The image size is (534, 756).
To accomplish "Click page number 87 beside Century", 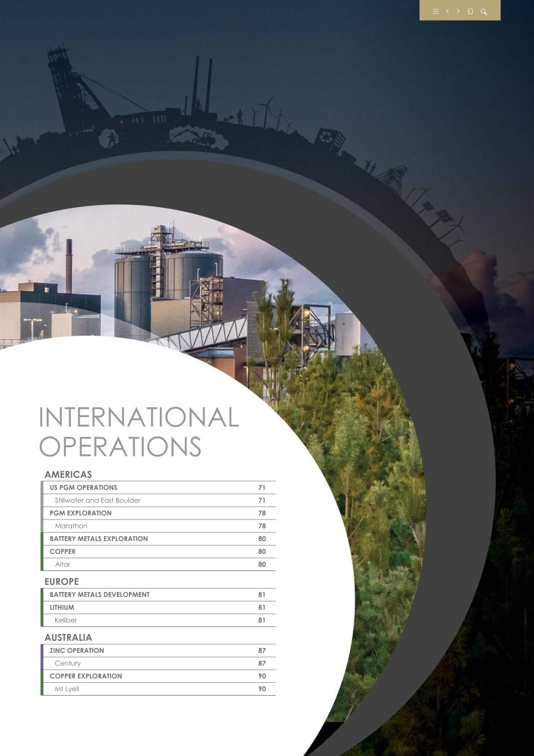I will (x=262, y=664).
